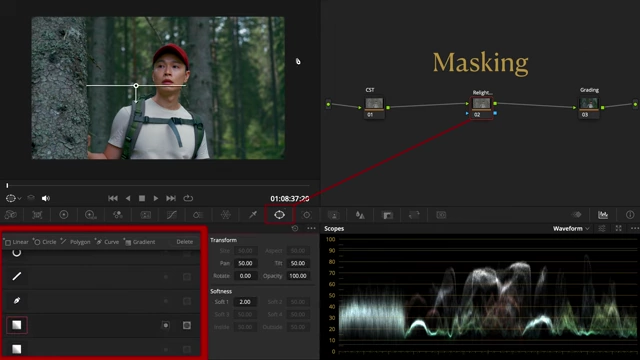Viewport: 640px width, 360px height.
Task: Click the Opacity value field
Action: pyautogui.click(x=298, y=276)
